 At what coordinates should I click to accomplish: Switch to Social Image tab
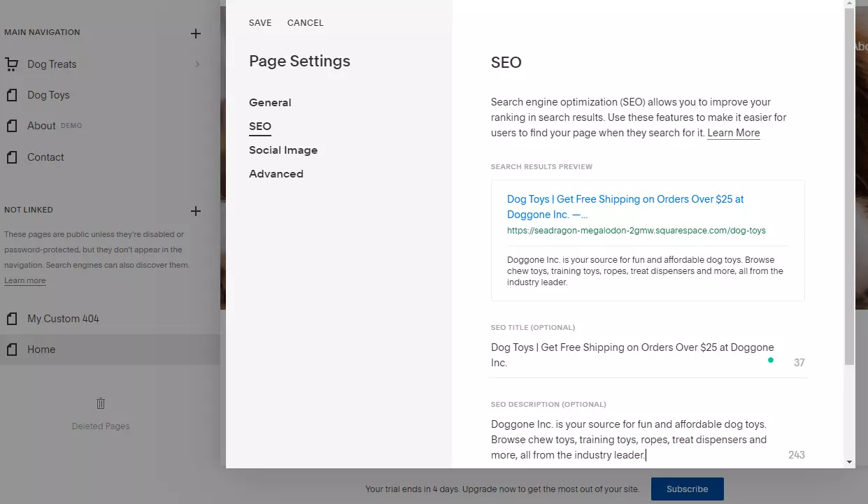click(283, 150)
